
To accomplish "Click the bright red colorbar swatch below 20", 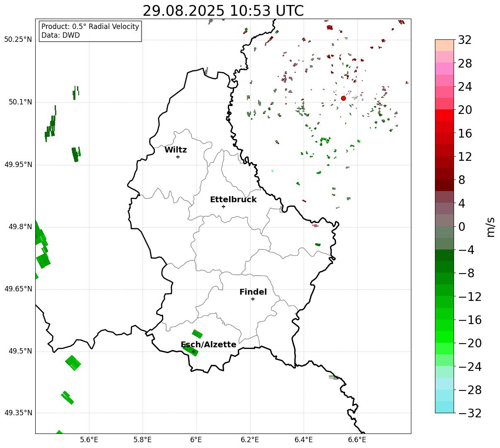I will 444,115.
